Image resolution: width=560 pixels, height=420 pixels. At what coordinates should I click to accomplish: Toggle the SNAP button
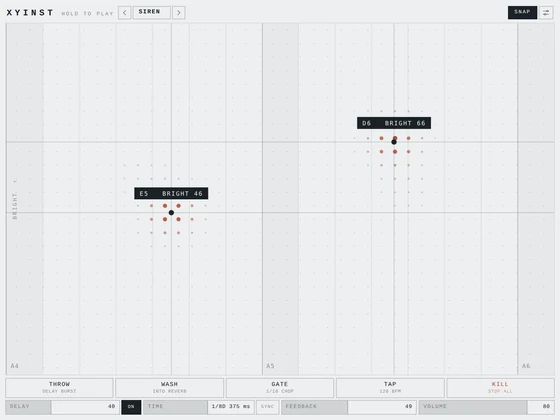pos(522,12)
